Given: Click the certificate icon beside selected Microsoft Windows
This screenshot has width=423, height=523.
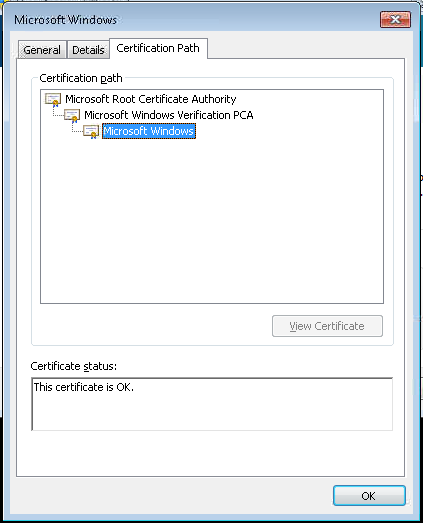Looking at the screenshot, I should point(91,131).
